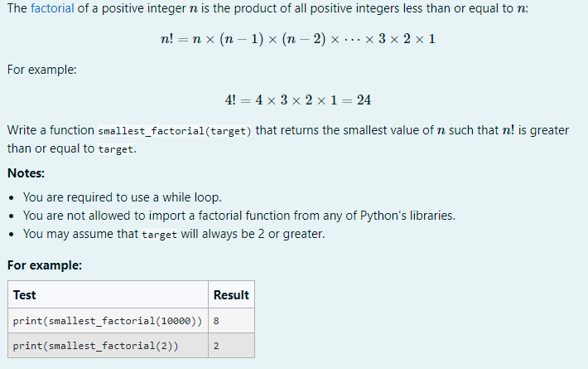Click the print(smallest_factorial(10000)) cell
Viewport: 588px width, 369px height.
pyautogui.click(x=108, y=321)
